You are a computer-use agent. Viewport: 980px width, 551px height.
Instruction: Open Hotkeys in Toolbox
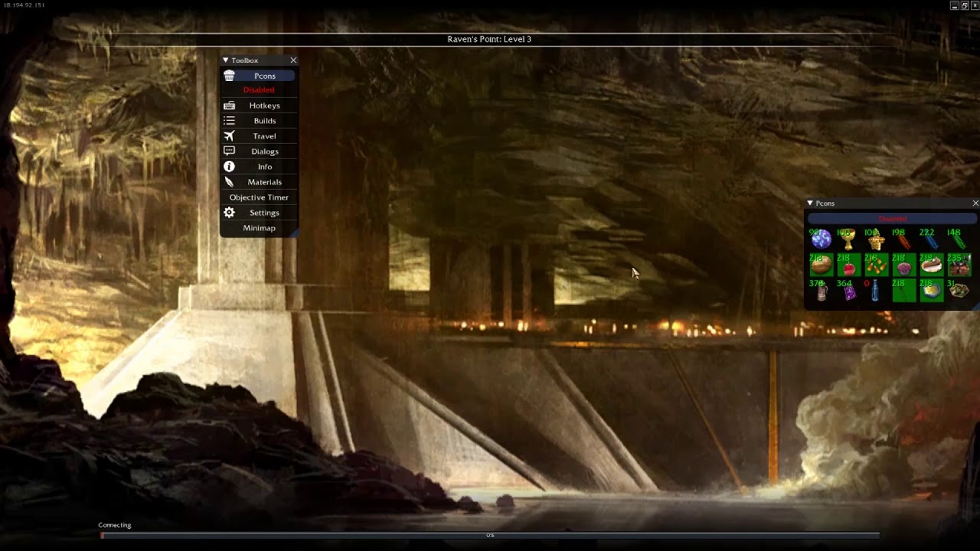[259, 106]
